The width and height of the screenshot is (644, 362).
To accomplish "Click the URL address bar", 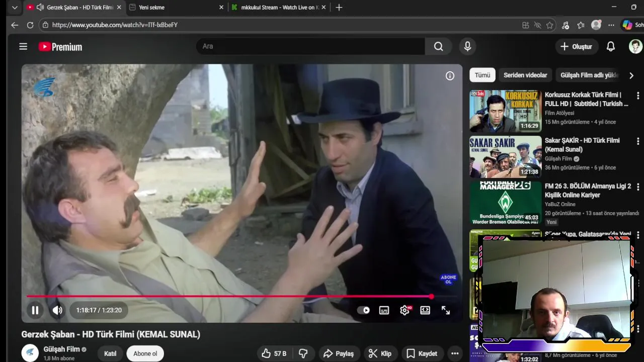I will (282, 25).
